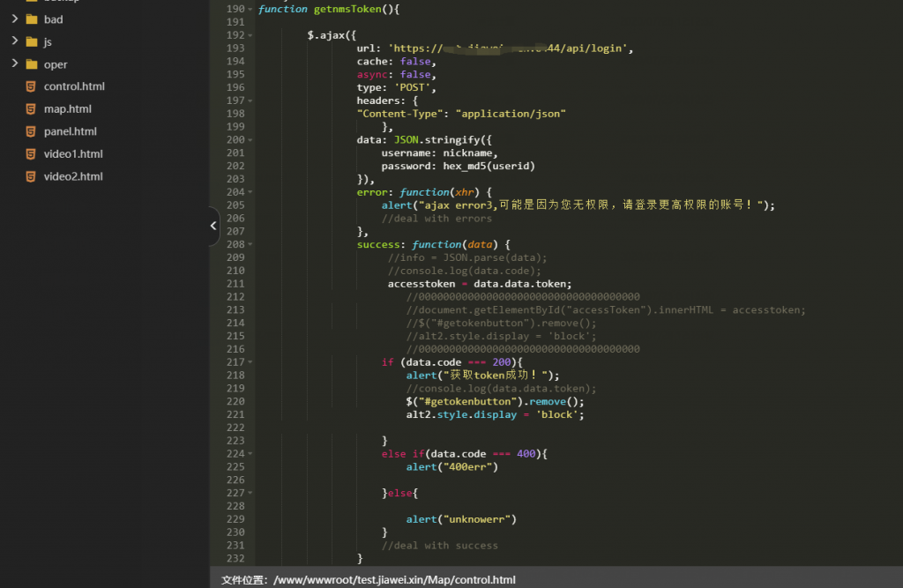Click the js folder icon
Image resolution: width=903 pixels, height=588 pixels.
coord(32,41)
